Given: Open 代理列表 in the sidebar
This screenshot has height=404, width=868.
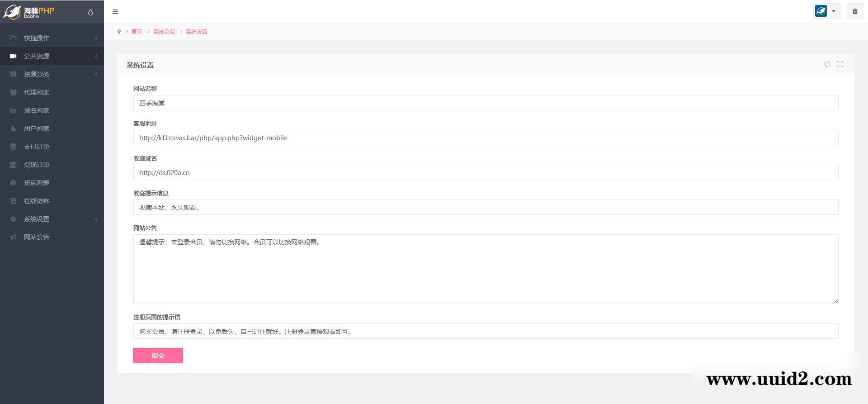Looking at the screenshot, I should (37, 92).
